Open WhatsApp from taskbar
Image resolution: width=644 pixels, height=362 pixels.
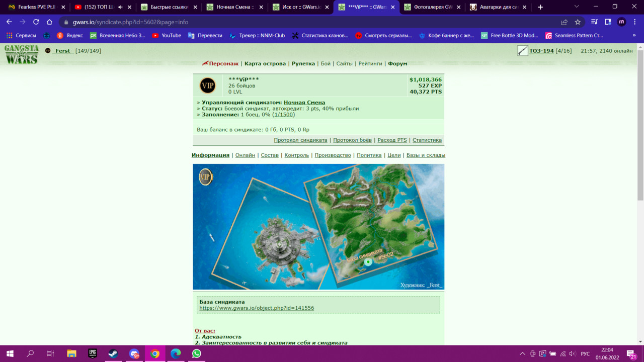[x=196, y=353]
